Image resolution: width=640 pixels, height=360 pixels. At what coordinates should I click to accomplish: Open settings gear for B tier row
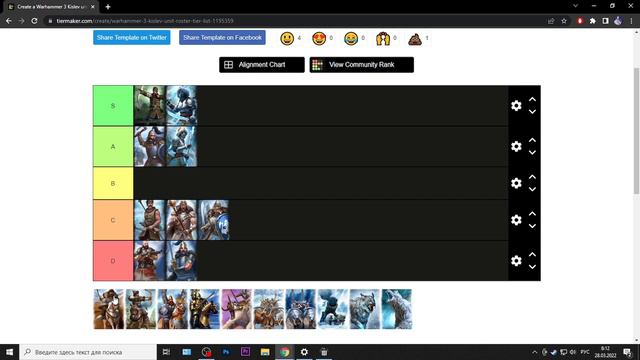516,183
